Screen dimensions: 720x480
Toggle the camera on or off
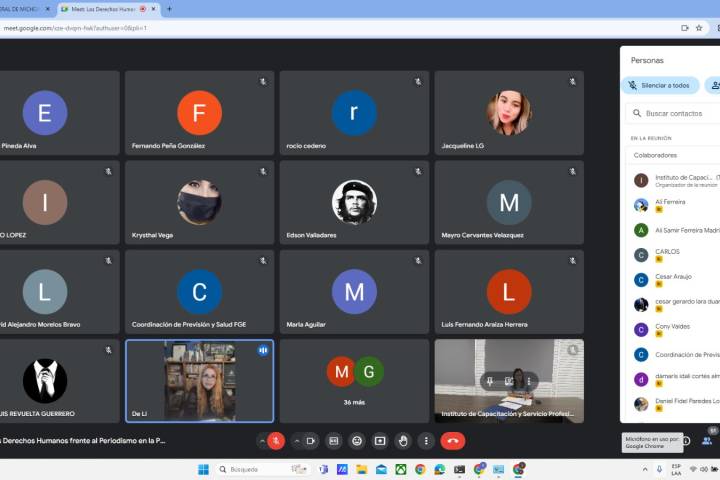pos(310,440)
